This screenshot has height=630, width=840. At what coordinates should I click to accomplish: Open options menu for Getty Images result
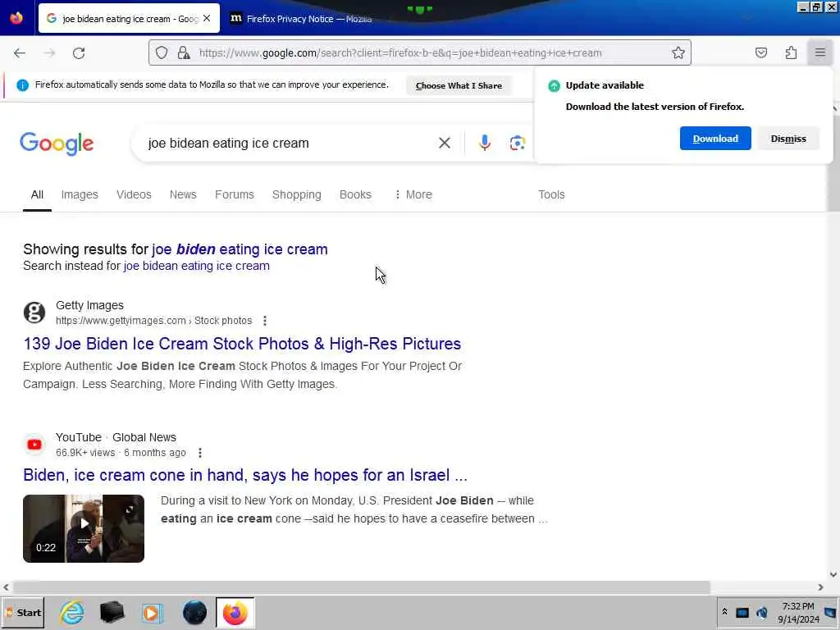coord(265,321)
